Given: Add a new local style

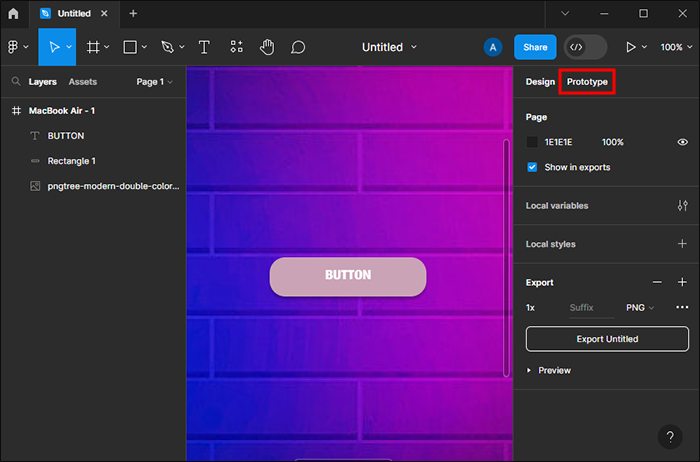Looking at the screenshot, I should tap(682, 243).
